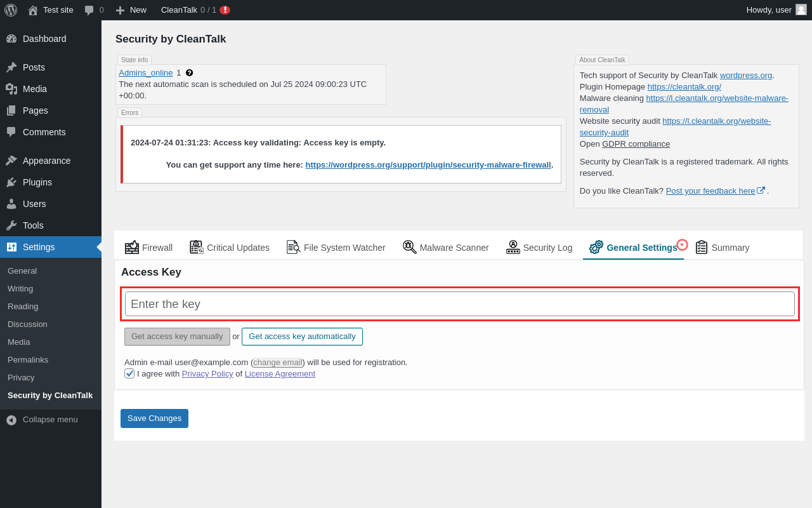Image resolution: width=812 pixels, height=508 pixels.
Task: Open the Howdy, user account menu
Action: pos(776,10)
